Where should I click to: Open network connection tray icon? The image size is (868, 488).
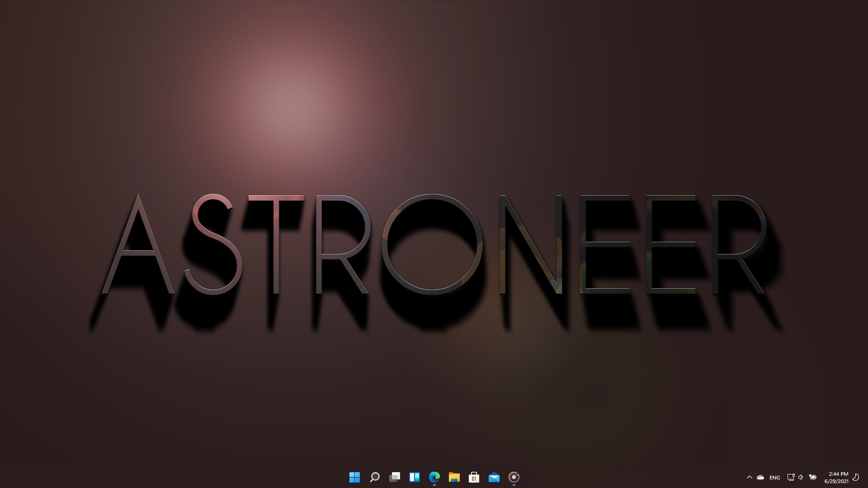[791, 477]
